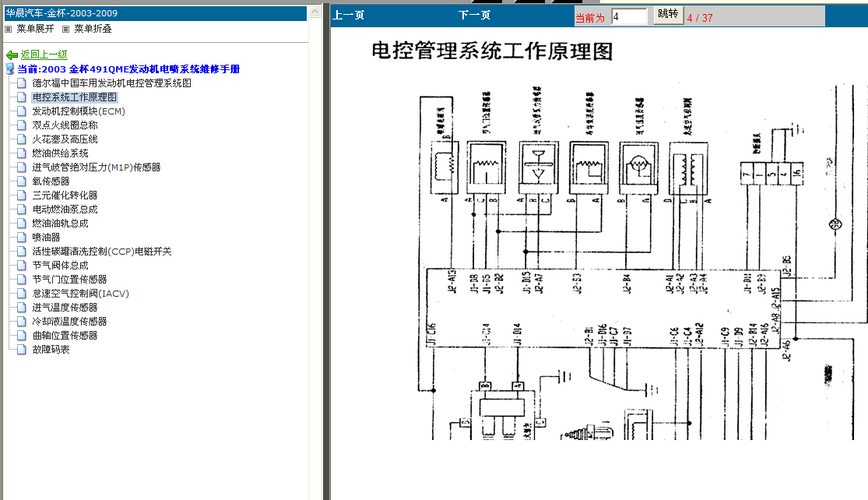Click document icon for 冷却液温度传感器
Screen dimensions: 868x500
[22, 322]
